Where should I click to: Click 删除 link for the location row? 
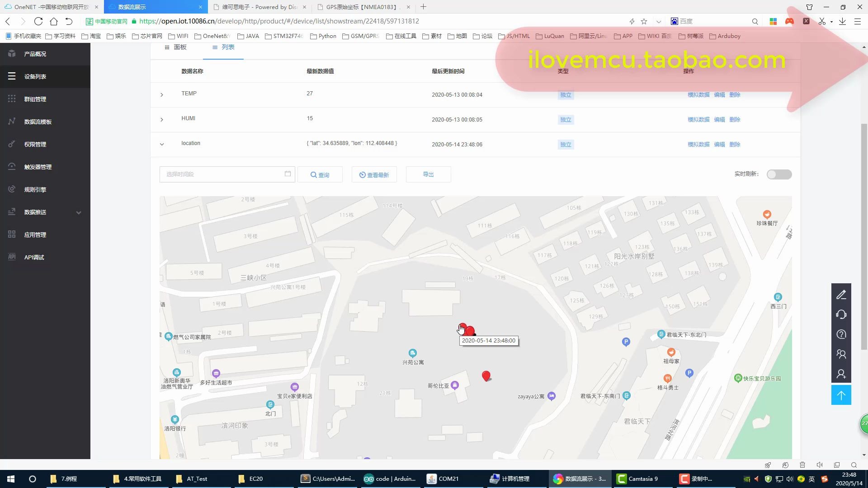click(735, 145)
